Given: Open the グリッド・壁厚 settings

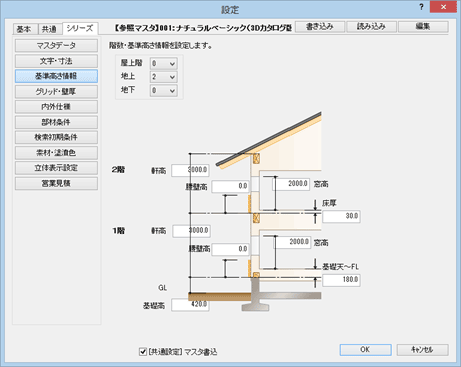Looking at the screenshot, I should click(x=56, y=91).
